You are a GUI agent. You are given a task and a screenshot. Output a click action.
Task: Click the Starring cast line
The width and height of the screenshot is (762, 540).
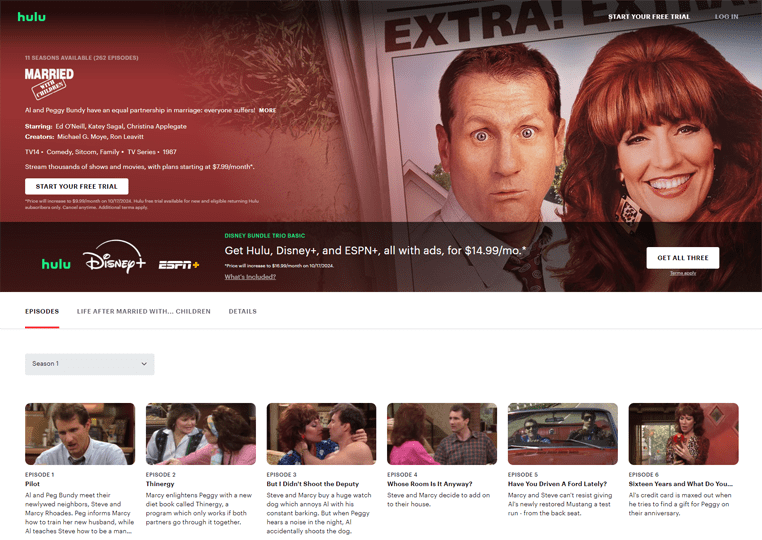pos(106,126)
